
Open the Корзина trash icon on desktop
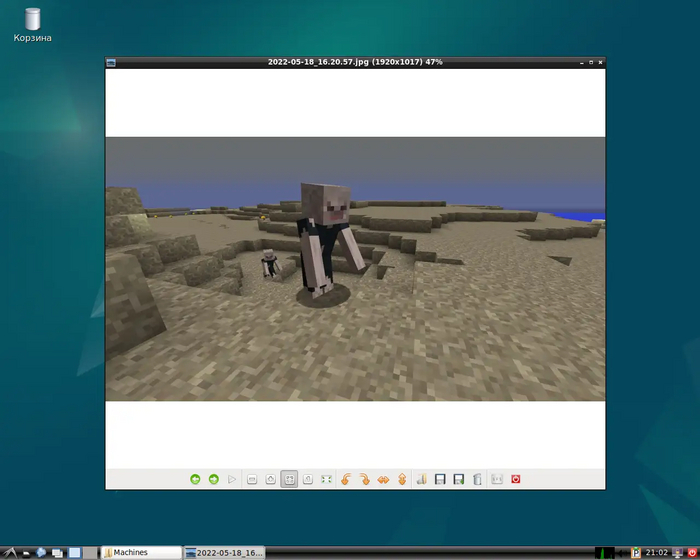[x=33, y=25]
